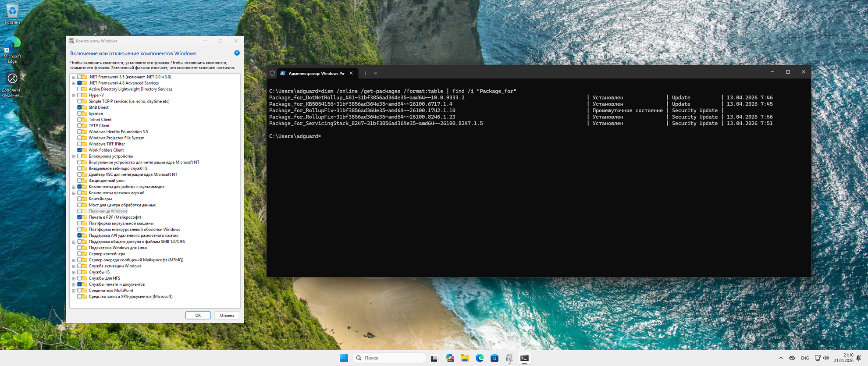Open File Explorer from the taskbar
This screenshot has height=366, width=868.
(x=465, y=358)
